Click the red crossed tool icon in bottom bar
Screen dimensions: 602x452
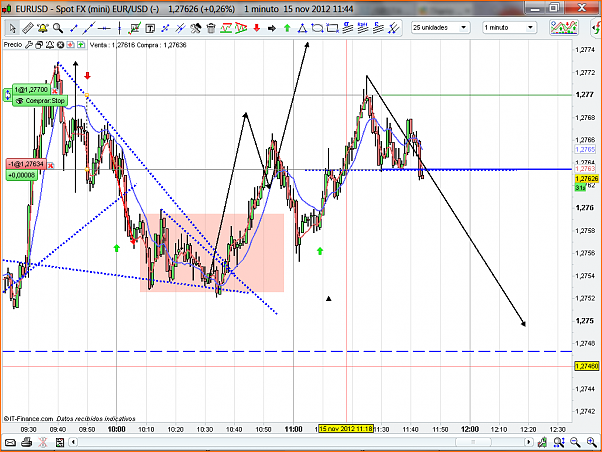point(43,442)
